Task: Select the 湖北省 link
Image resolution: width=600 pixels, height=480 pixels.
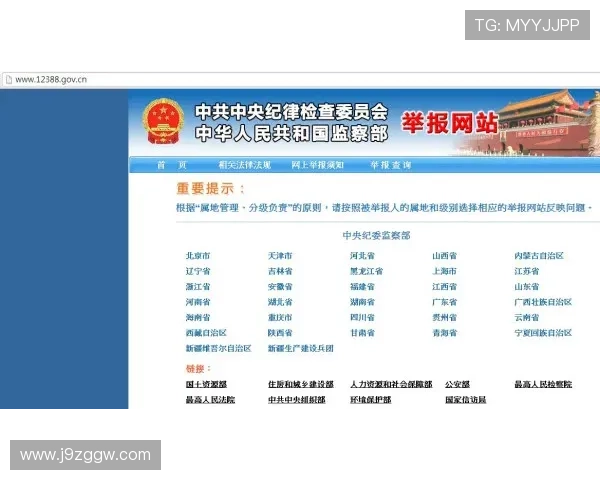Action: (280, 302)
